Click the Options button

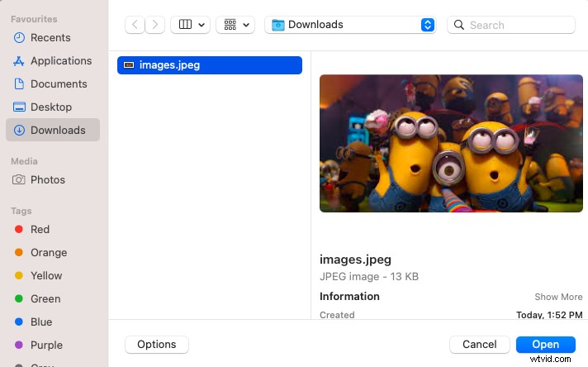point(157,345)
